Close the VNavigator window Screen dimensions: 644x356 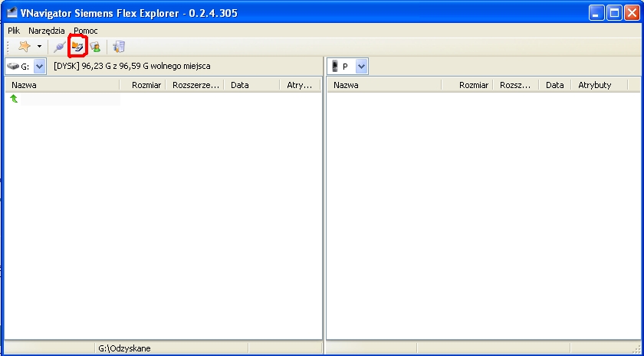pos(632,13)
